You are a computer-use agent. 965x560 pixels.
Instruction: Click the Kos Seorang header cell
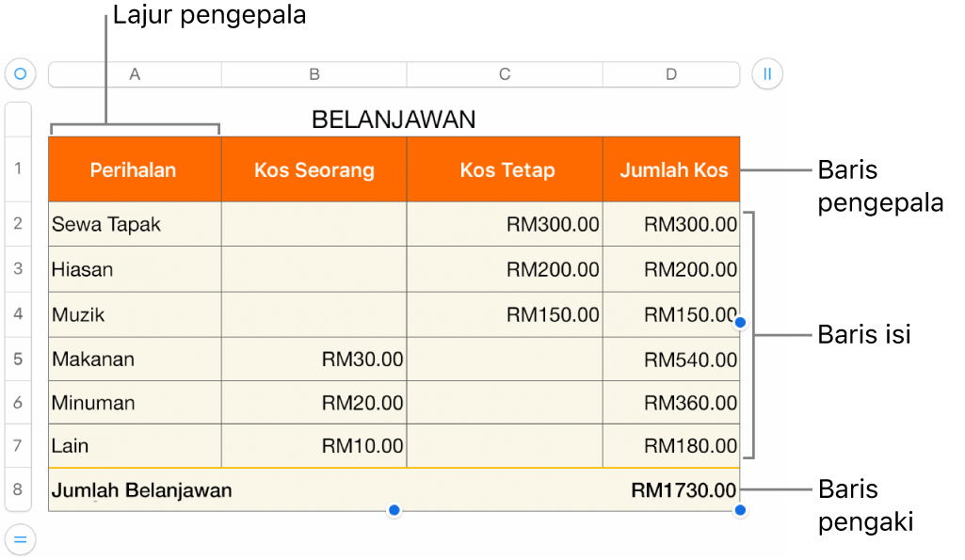coord(314,170)
